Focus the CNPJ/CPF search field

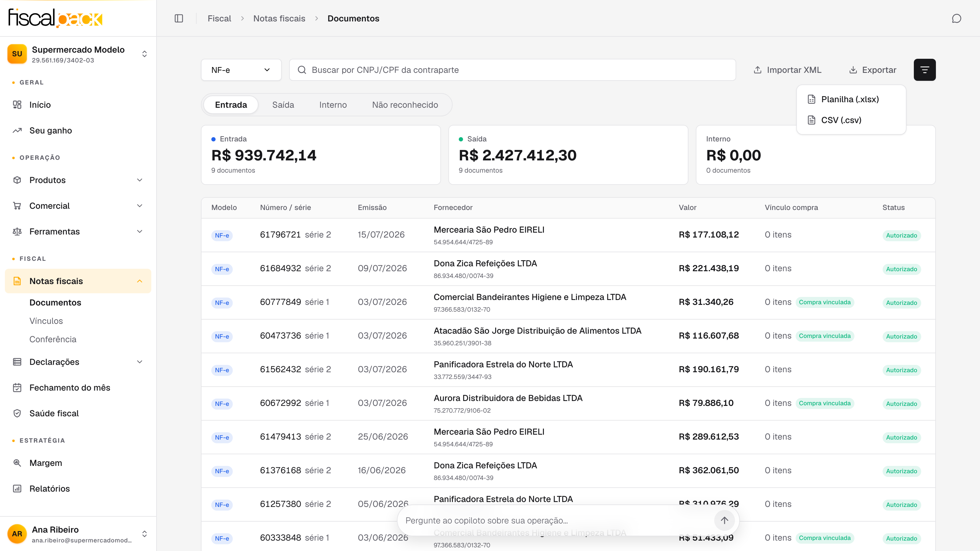512,70
